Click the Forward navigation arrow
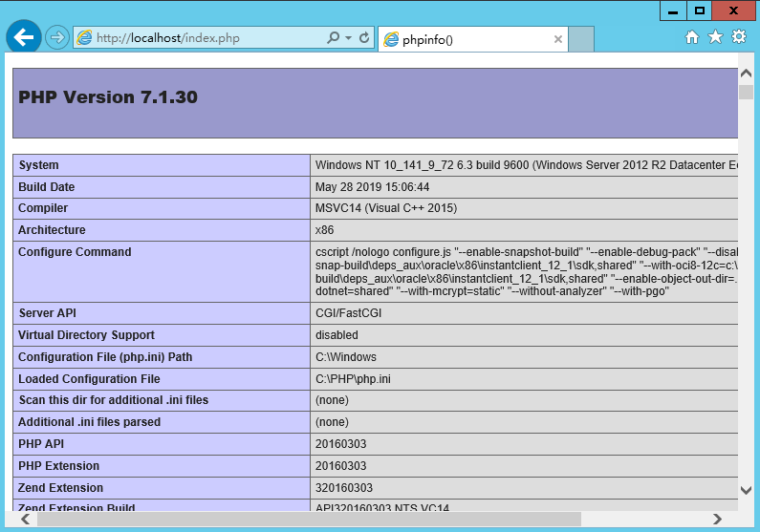 coord(57,37)
